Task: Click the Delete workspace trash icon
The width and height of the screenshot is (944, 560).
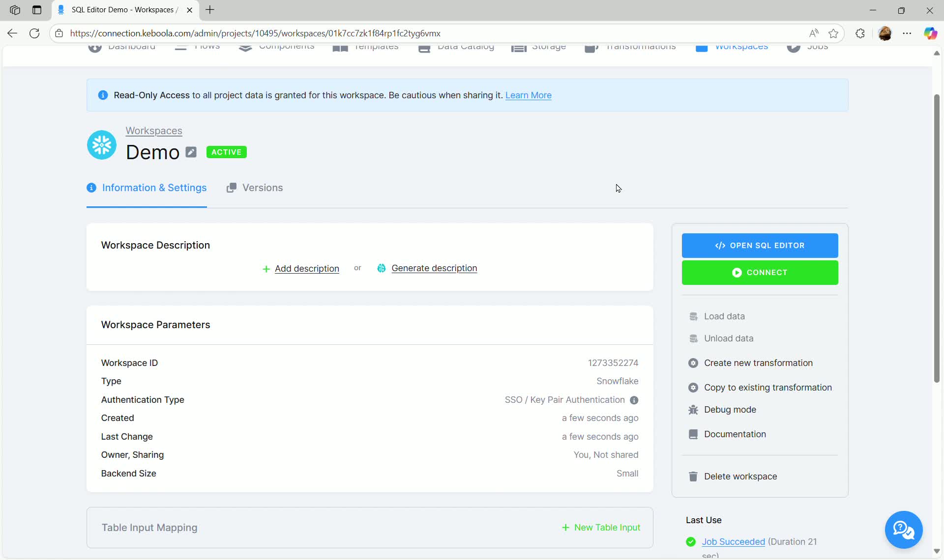Action: pyautogui.click(x=693, y=476)
